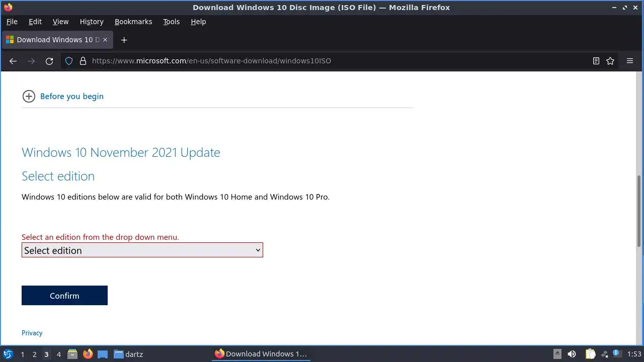This screenshot has height=362, width=644.
Task: Open a new tab with plus button
Action: [x=124, y=40]
